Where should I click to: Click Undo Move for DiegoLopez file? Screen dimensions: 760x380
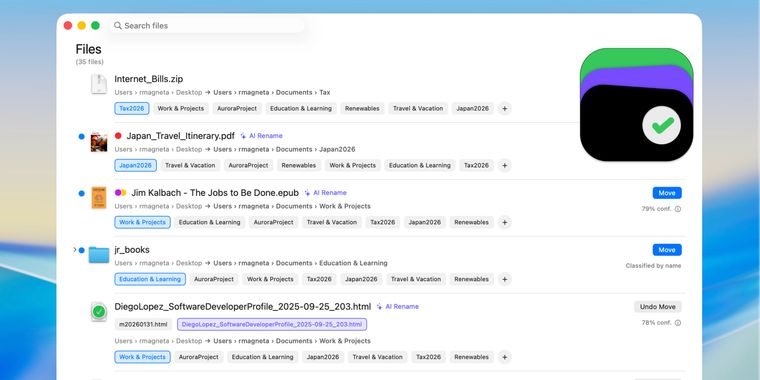tap(658, 307)
